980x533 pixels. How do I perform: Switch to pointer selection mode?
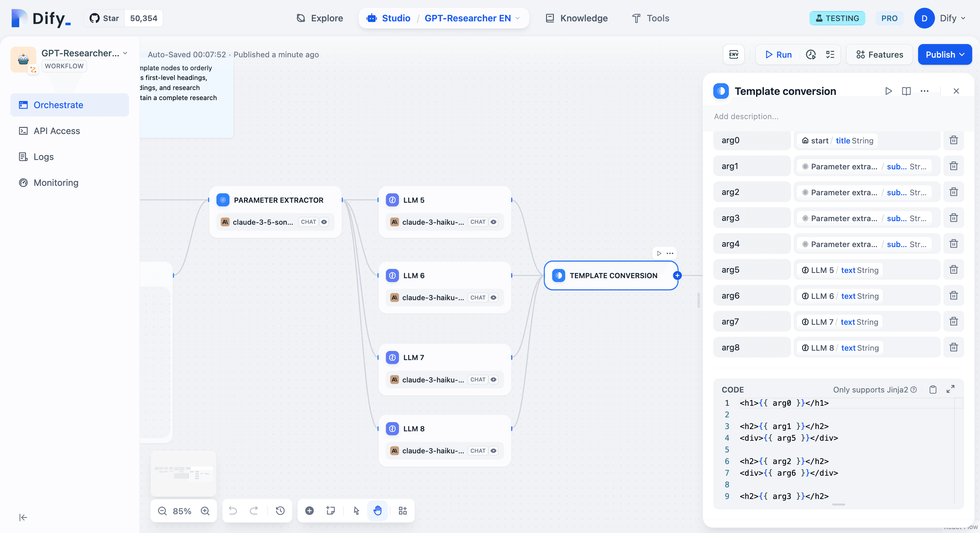tap(356, 511)
